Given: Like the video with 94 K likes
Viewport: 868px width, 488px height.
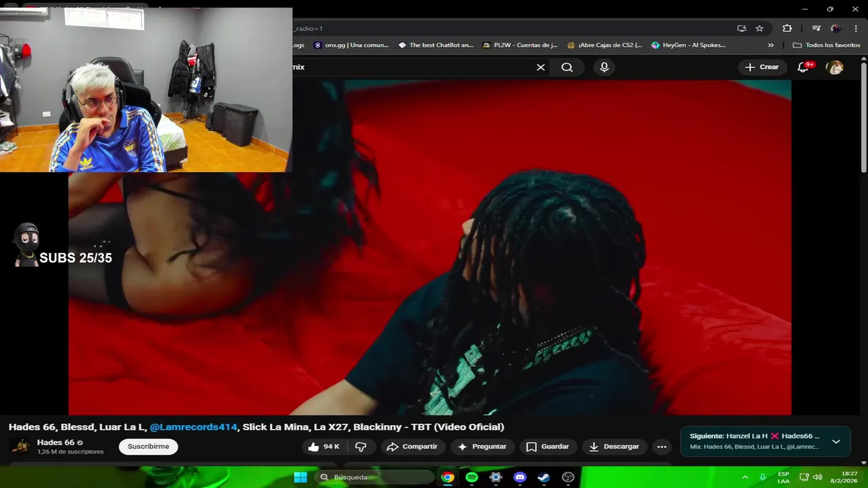Looking at the screenshot, I should (323, 447).
